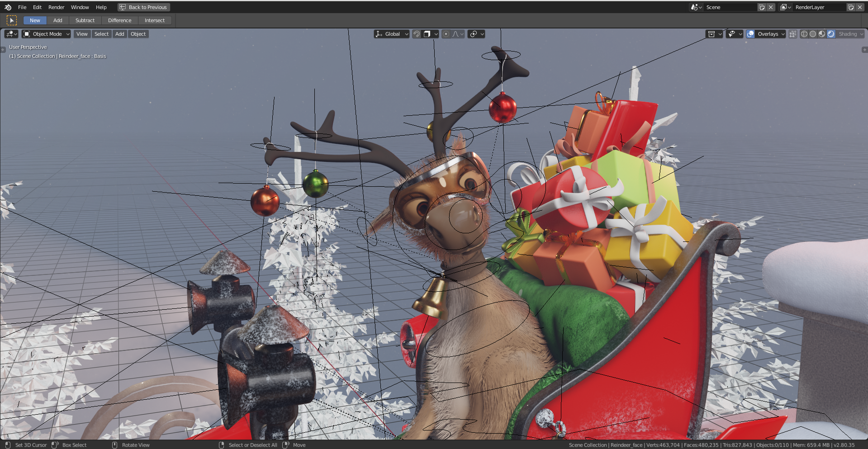Click the Back to Previous button
Viewport: 868px width, 449px height.
coord(144,7)
